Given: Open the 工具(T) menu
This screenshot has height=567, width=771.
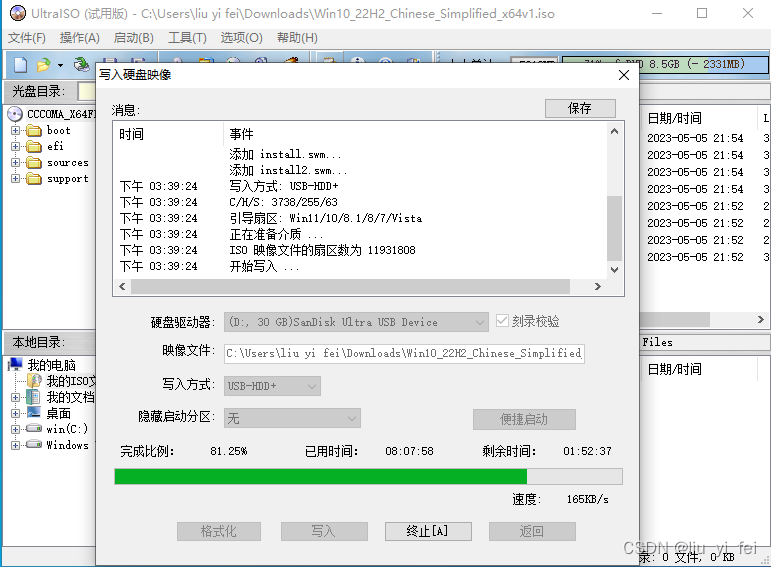Looking at the screenshot, I should point(187,38).
